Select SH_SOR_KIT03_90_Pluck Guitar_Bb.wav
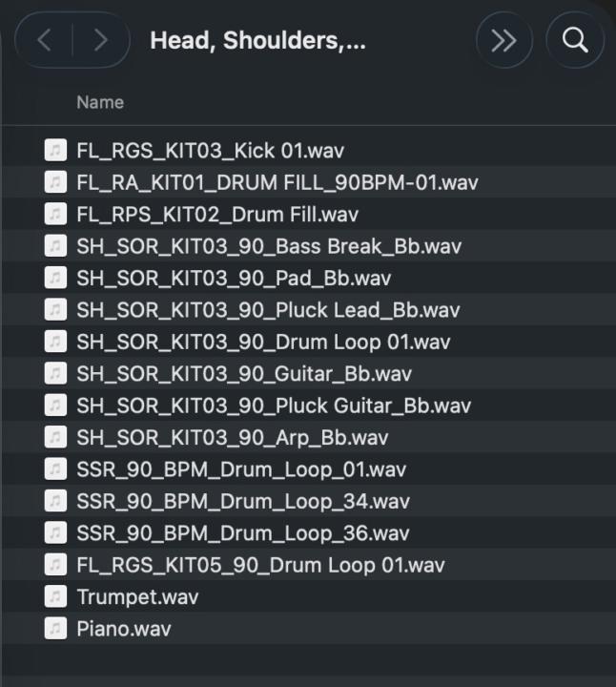This screenshot has height=687, width=616. 274,406
